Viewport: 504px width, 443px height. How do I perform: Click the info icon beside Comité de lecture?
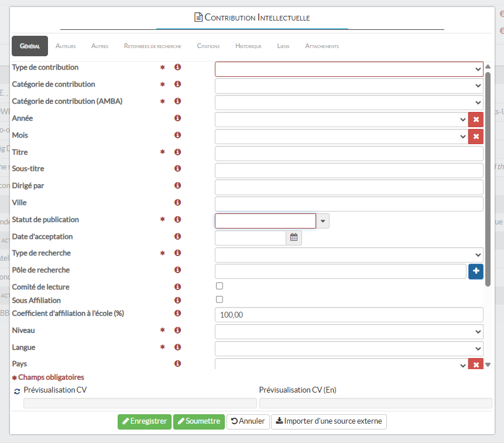pyautogui.click(x=178, y=287)
